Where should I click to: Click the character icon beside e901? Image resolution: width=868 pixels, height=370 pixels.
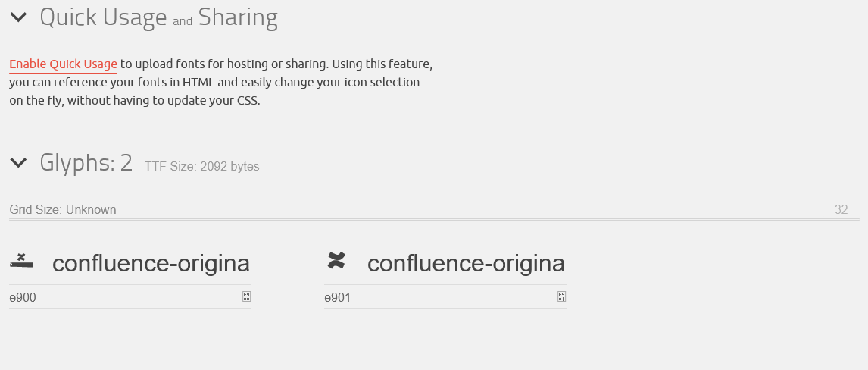tap(562, 297)
